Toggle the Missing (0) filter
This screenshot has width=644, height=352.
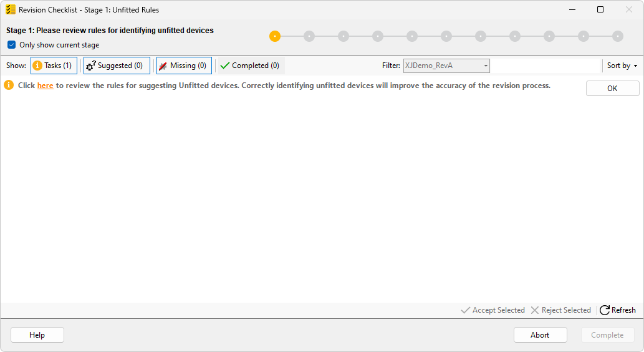pos(184,66)
